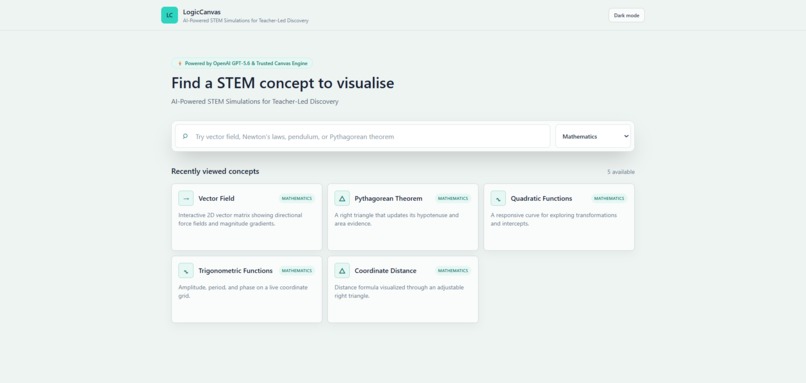Open the Mathematics subject dropdown
This screenshot has height=383, width=806.
coord(593,136)
